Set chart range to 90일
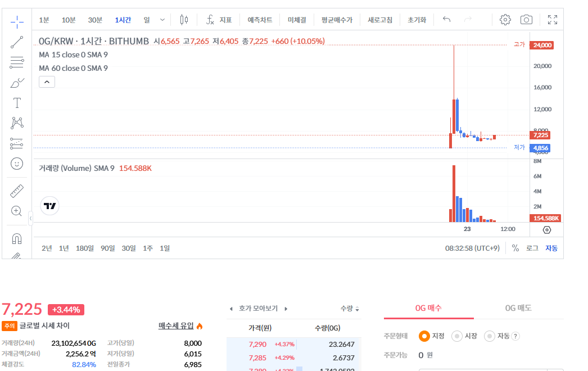The image size is (588, 371). point(107,248)
